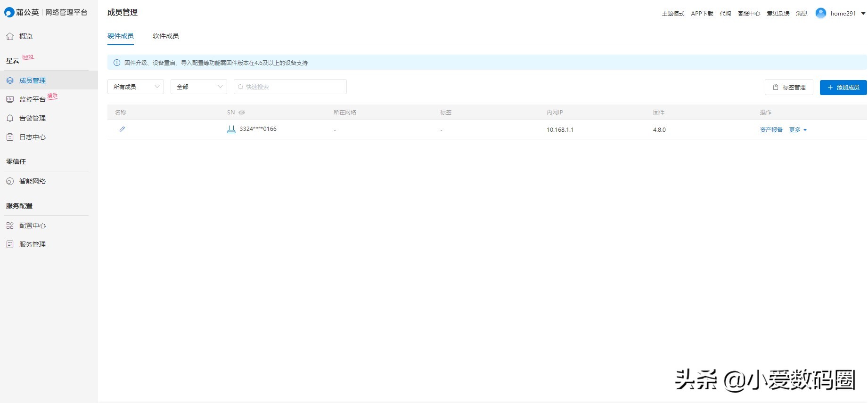Open 客服中心 in the top bar
Image resolution: width=868 pixels, height=403 pixels.
[x=749, y=14]
